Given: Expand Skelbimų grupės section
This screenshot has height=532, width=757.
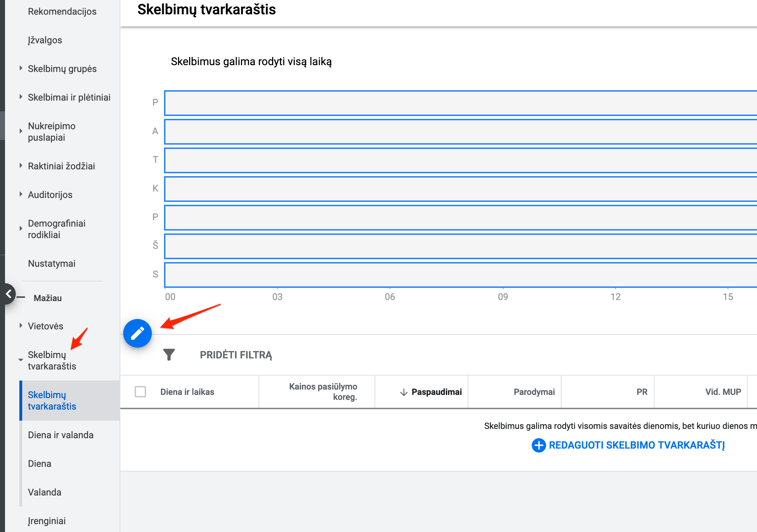Looking at the screenshot, I should (21, 68).
